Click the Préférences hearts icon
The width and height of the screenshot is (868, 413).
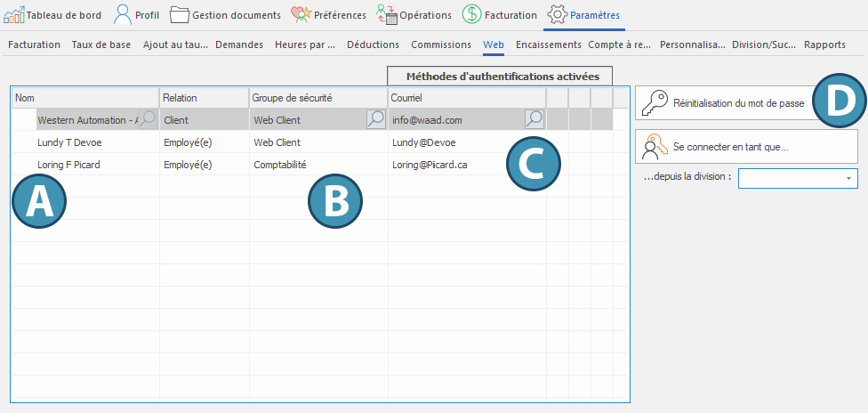coord(301,15)
